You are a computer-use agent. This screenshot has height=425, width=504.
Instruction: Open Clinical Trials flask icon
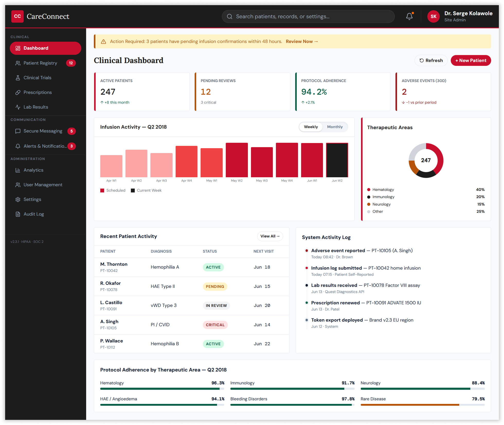coord(18,78)
